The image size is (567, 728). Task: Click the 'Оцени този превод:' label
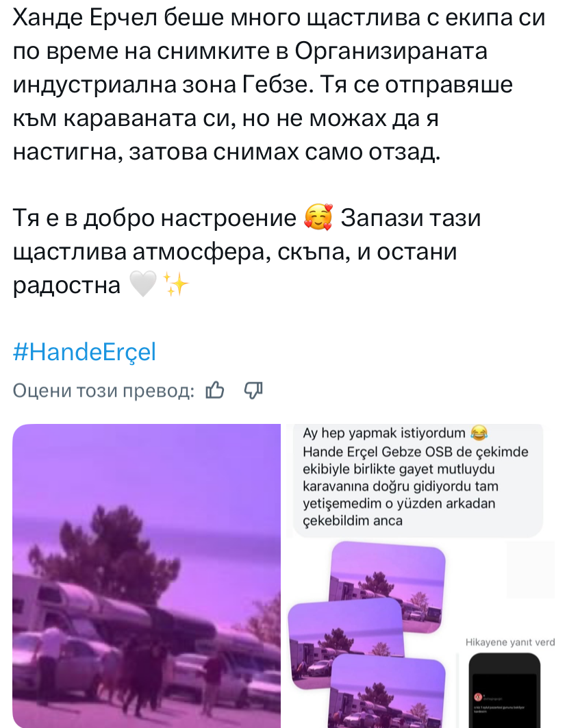[103, 391]
